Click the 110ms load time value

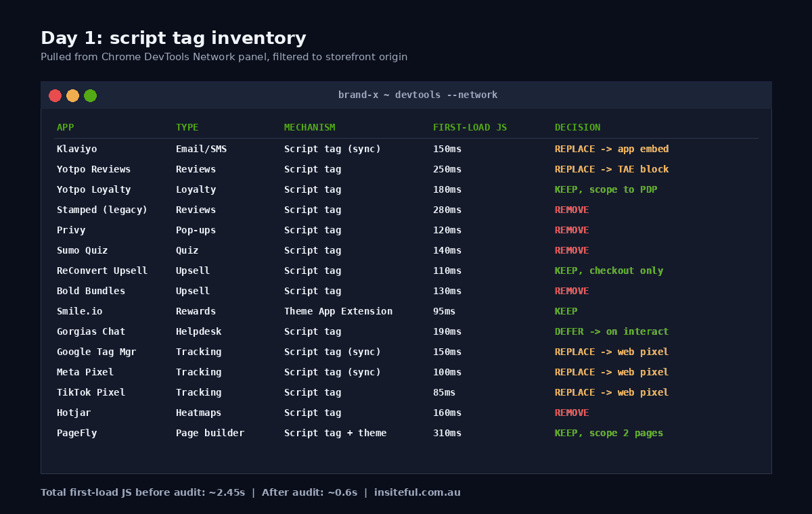pyautogui.click(x=447, y=271)
